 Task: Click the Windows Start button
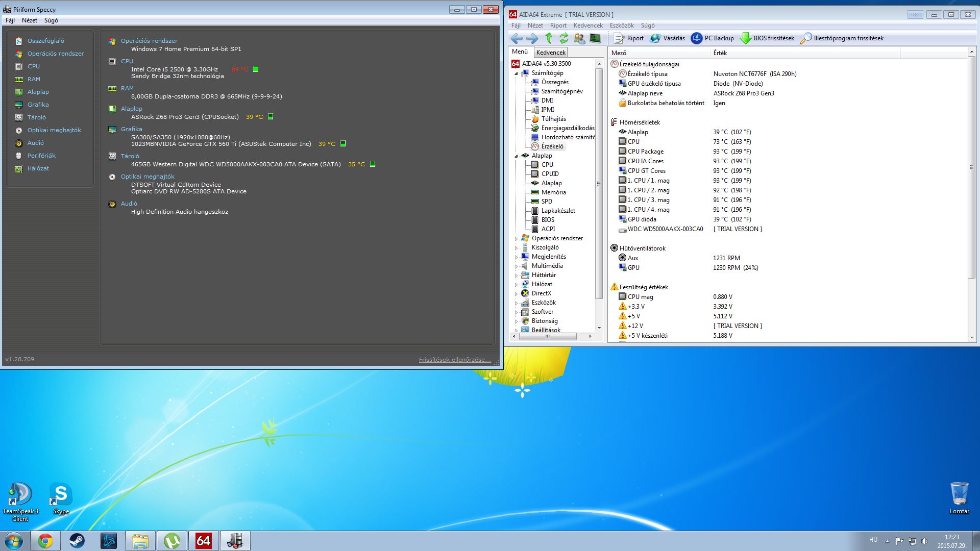click(x=14, y=541)
